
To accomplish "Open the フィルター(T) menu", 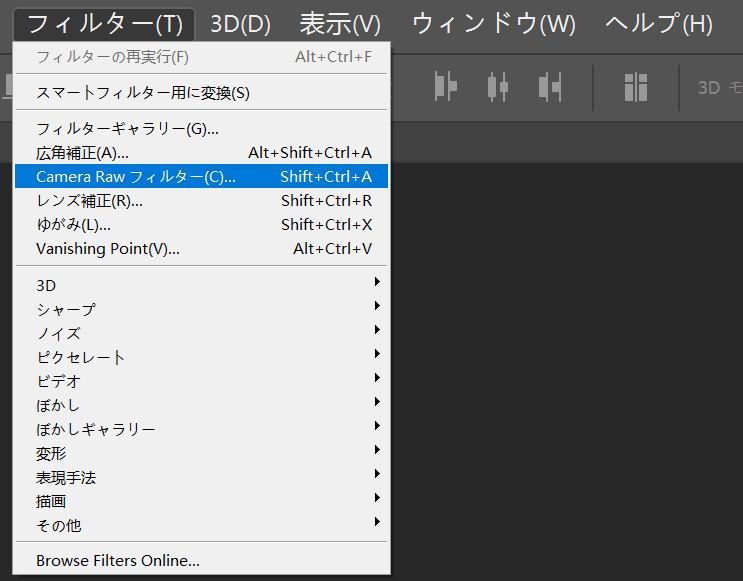I will (104, 24).
